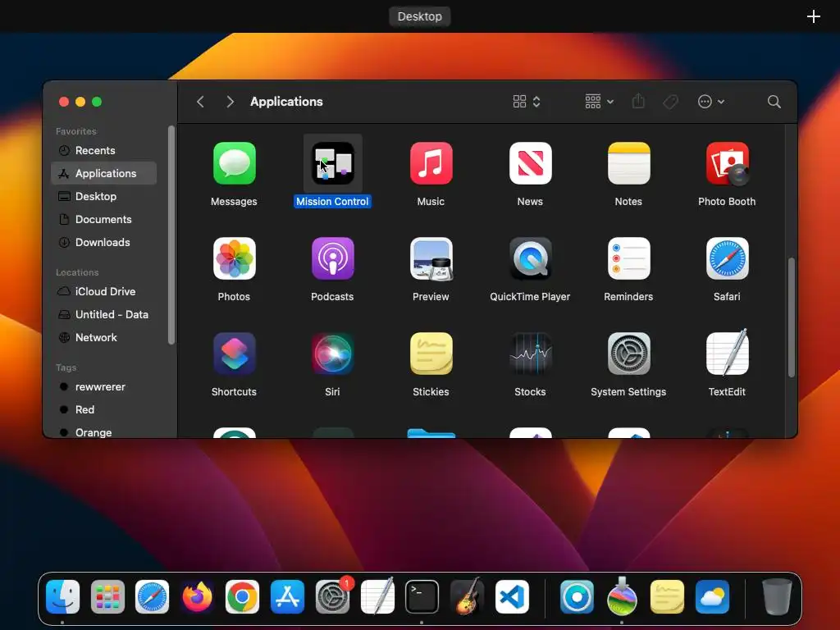The height and width of the screenshot is (630, 840).
Task: Open Firefox from the Dock
Action: tap(197, 597)
